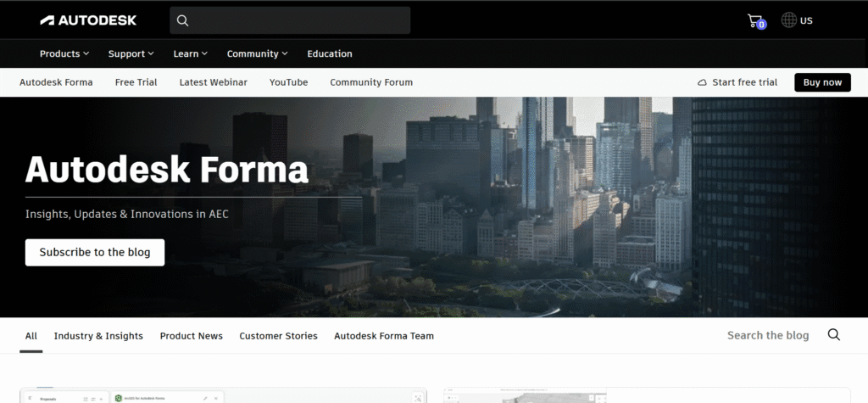Click the cloud icon beside Start free trial

pos(702,82)
